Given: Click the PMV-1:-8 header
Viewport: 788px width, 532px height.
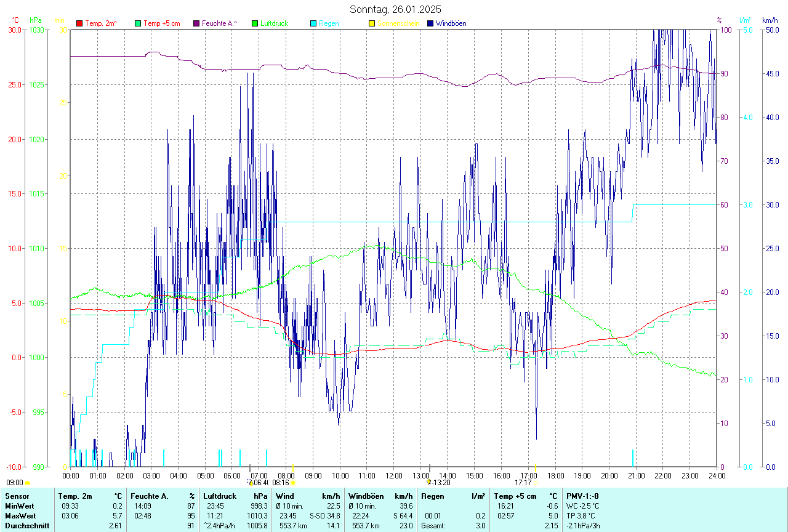Looking at the screenshot, I should click(582, 496).
